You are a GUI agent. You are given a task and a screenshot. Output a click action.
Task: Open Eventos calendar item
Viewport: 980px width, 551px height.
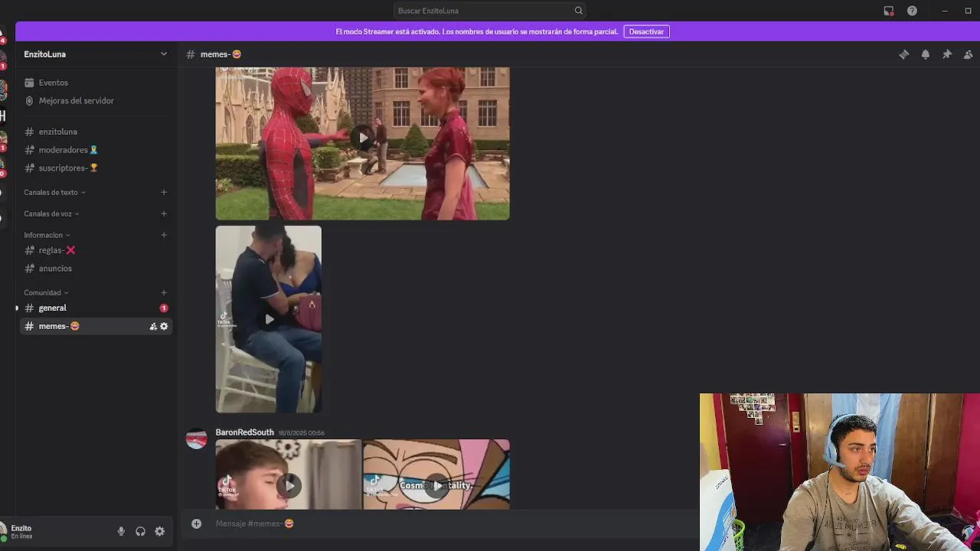pos(96,83)
